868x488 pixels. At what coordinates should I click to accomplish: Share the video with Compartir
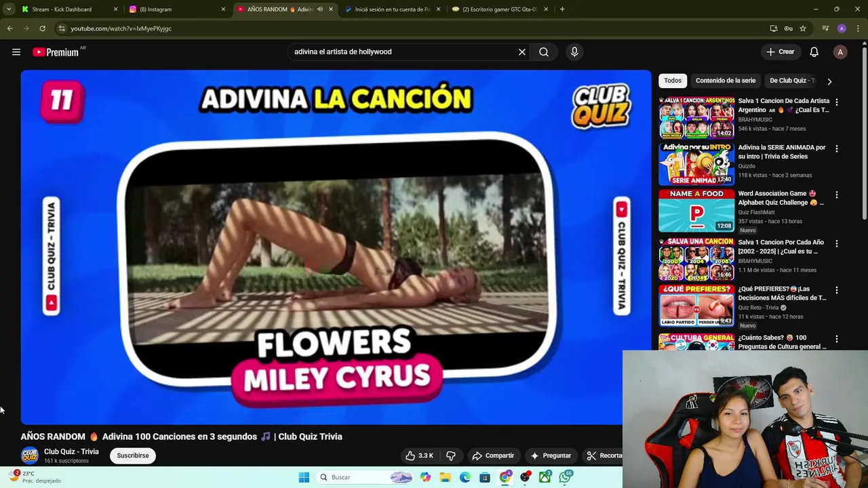[493, 455]
